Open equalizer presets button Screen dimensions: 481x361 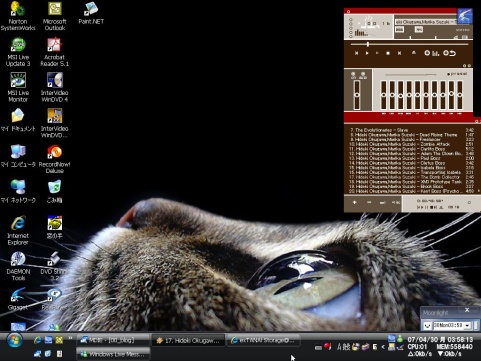tap(457, 74)
